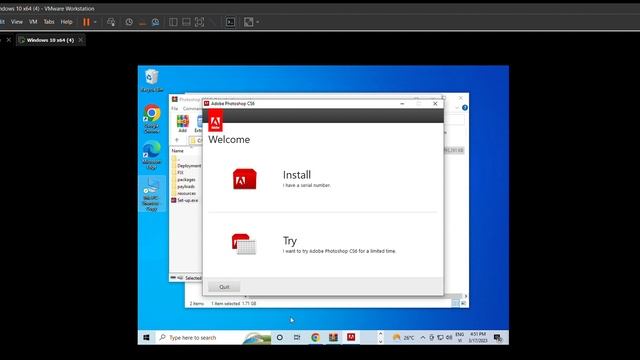Open Cortana circle on the taskbar

point(280,338)
